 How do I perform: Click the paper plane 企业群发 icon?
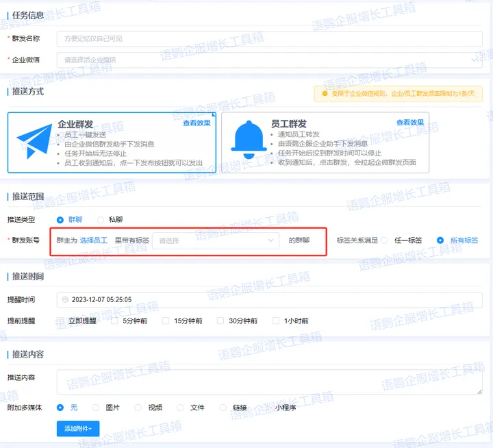34,141
